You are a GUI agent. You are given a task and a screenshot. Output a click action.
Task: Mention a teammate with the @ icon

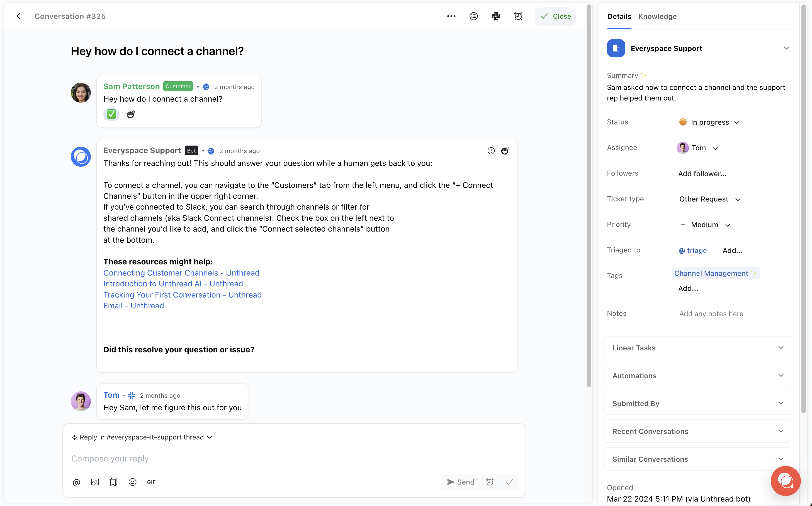[x=76, y=482]
